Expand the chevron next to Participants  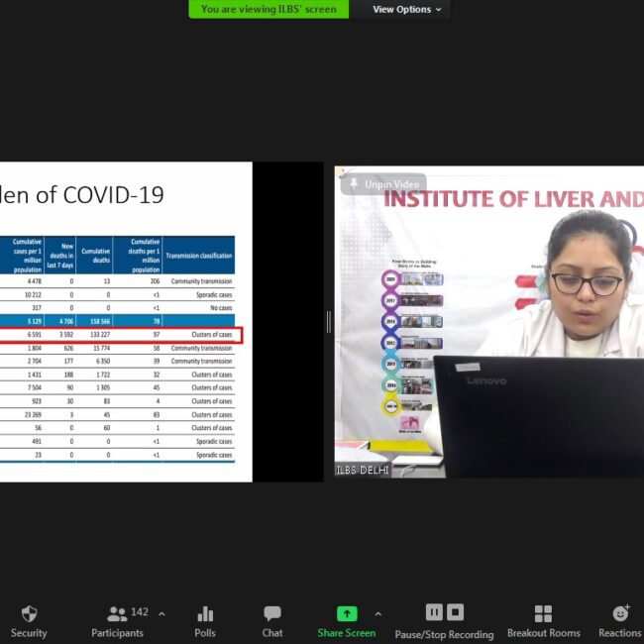click(x=161, y=613)
